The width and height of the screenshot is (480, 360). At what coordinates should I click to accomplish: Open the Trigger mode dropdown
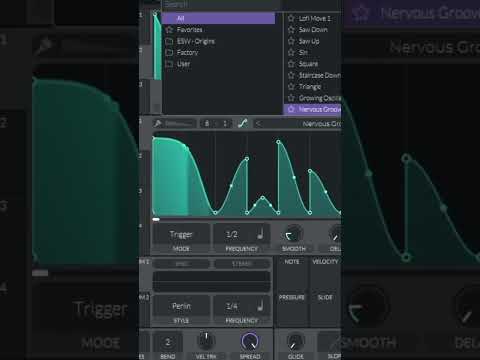[x=181, y=234]
